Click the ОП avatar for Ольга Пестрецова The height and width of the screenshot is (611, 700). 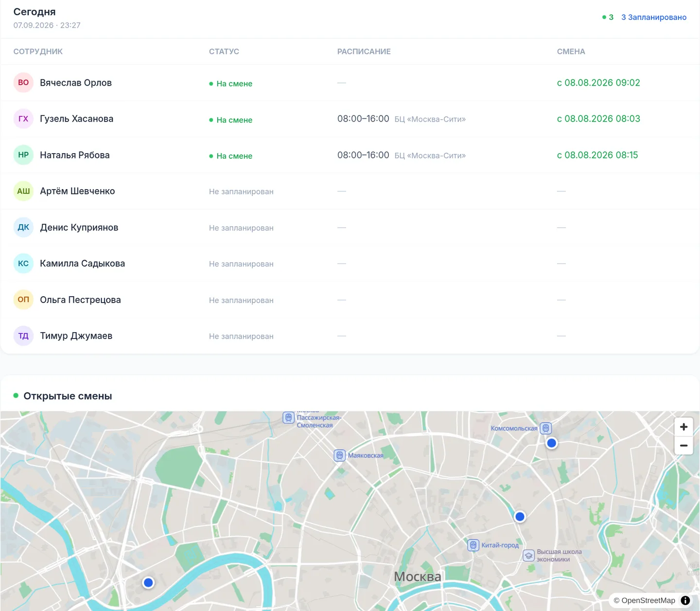pyautogui.click(x=23, y=300)
